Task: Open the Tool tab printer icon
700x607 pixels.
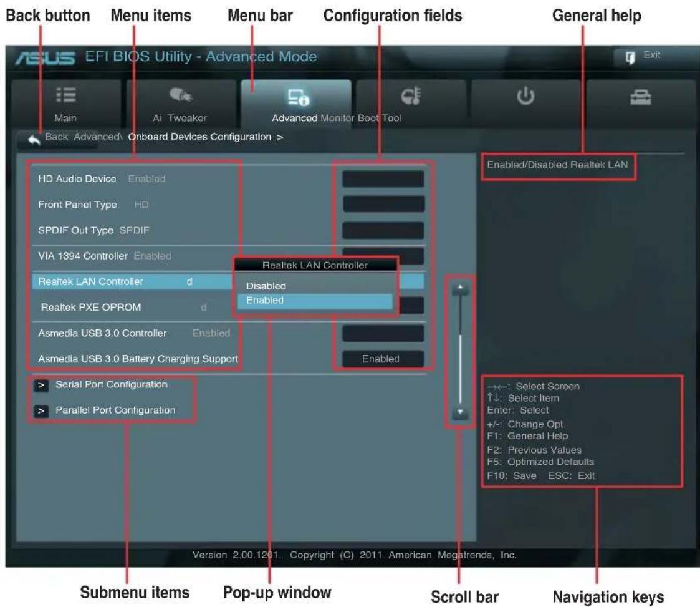Action: click(640, 97)
